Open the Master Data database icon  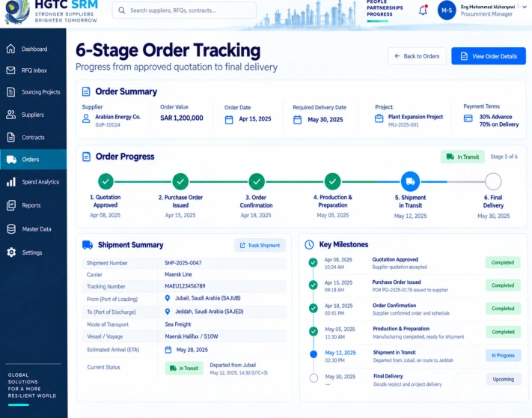click(x=11, y=229)
